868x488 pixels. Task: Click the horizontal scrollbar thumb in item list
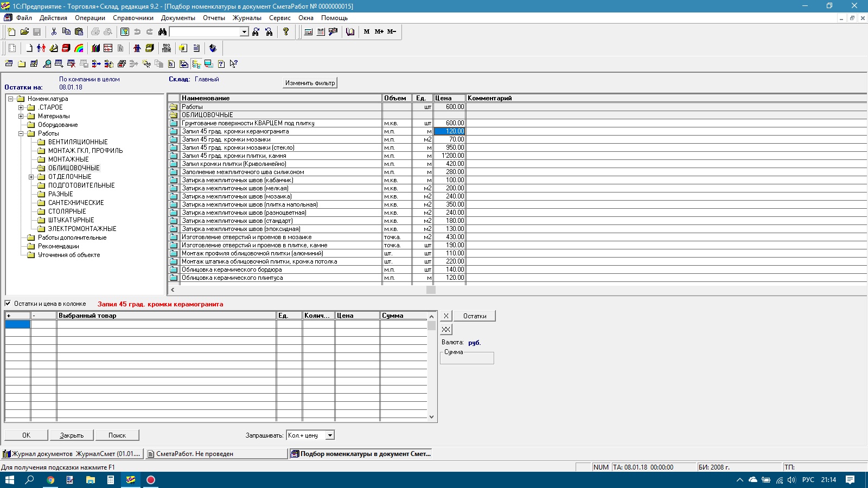coord(431,290)
